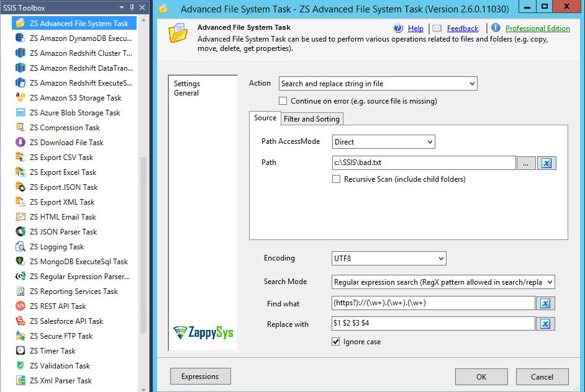Click the ZS Validation Task icon
Screen dimensions: 585x392
click(x=20, y=366)
